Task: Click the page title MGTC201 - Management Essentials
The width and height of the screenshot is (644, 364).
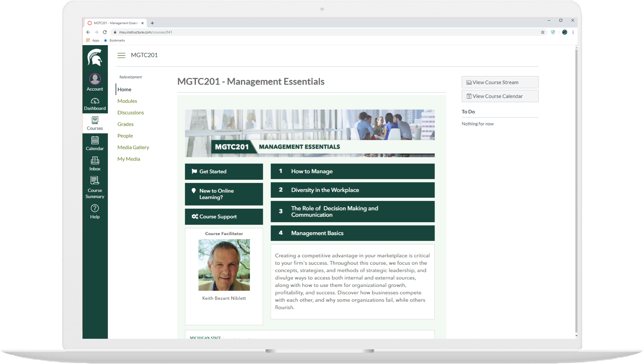Action: tap(251, 81)
